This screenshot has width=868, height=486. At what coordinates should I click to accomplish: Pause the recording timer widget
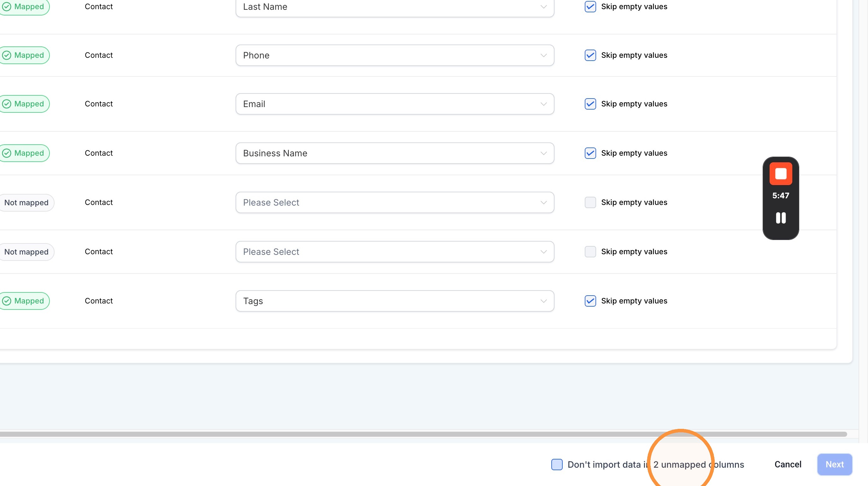tap(781, 218)
